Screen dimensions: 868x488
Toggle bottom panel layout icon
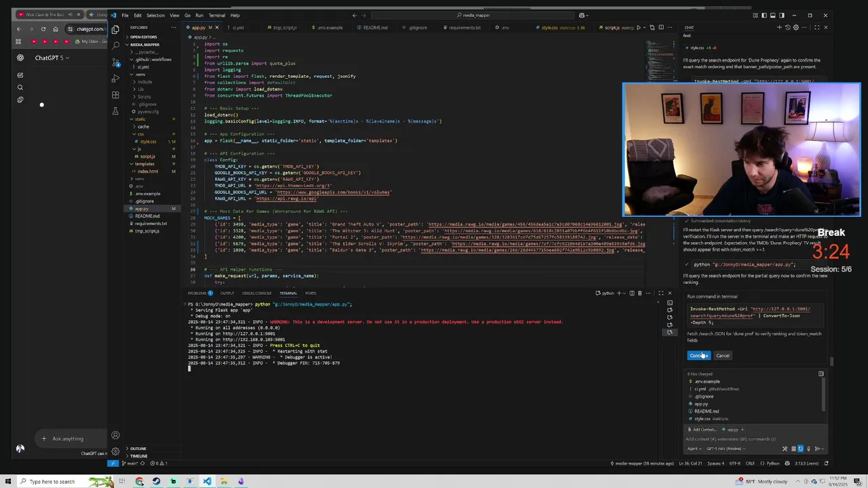773,15
